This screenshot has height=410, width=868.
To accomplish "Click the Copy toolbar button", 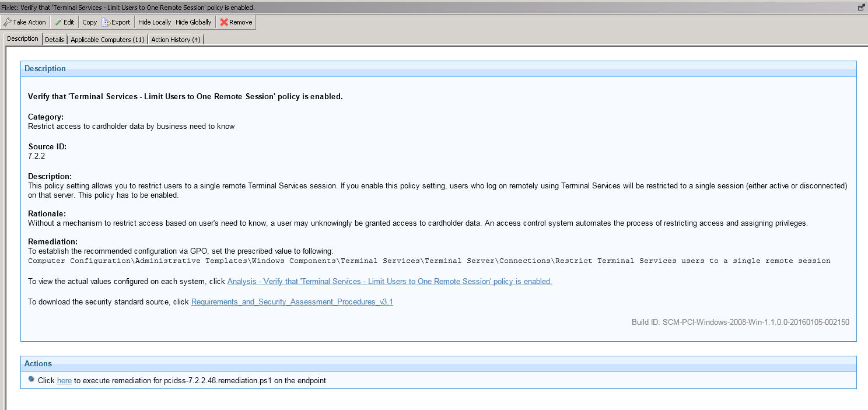I will point(89,22).
